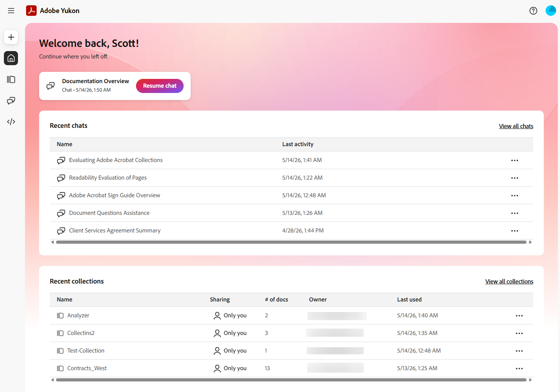Screen dimensions: 560x392
Task: Click the Sharing column header
Action: click(x=220, y=299)
